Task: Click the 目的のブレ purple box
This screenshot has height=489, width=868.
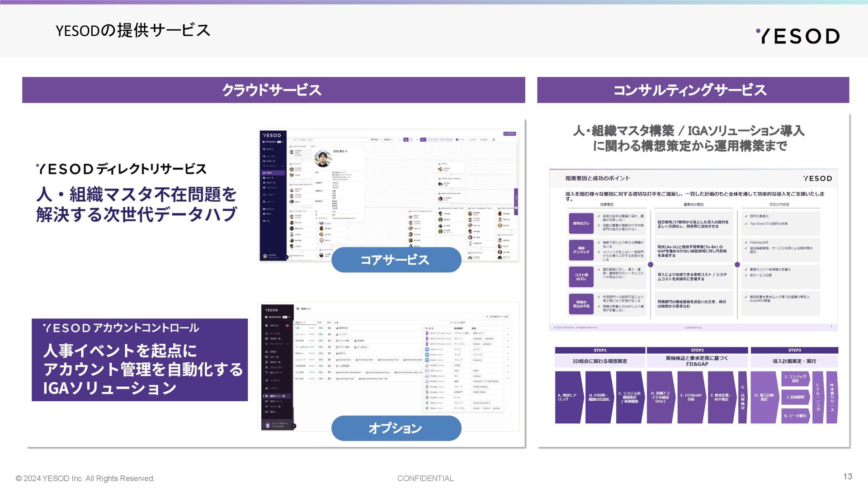Action: (581, 223)
